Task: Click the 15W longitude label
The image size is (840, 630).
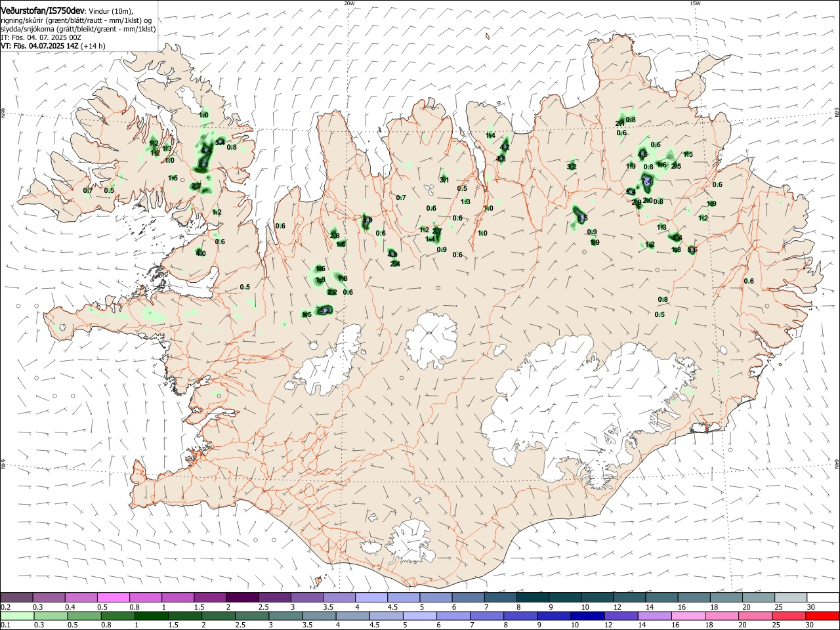Action: pyautogui.click(x=695, y=3)
